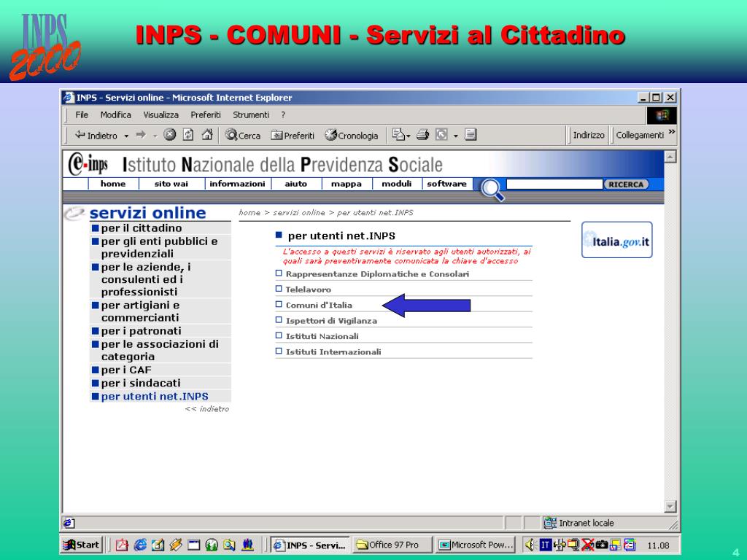
Task: Stop loading with the Stop icon
Action: click(169, 135)
